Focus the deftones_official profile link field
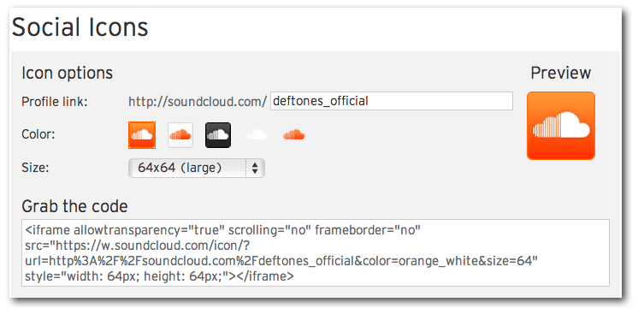 (x=392, y=101)
